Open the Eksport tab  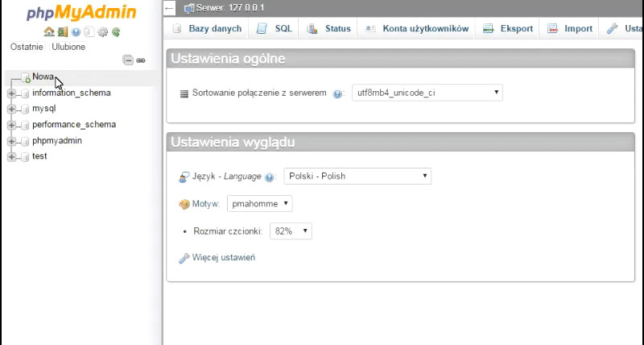(507, 28)
